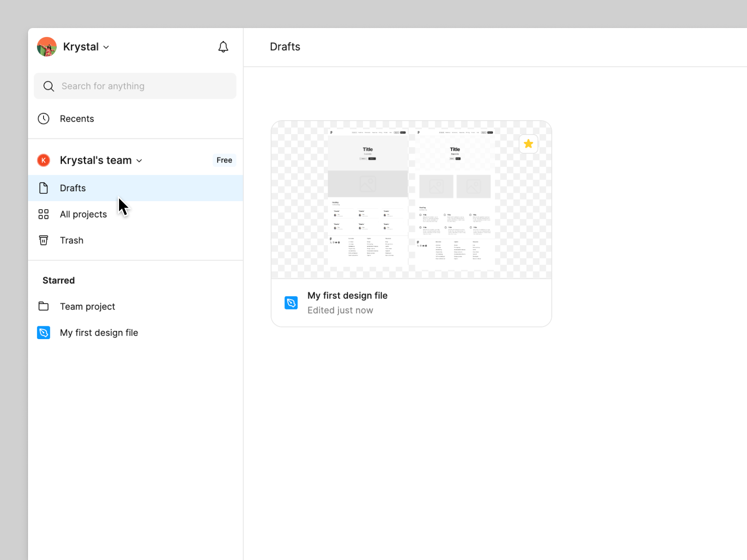
Task: Open starred My first design file link
Action: tap(99, 333)
